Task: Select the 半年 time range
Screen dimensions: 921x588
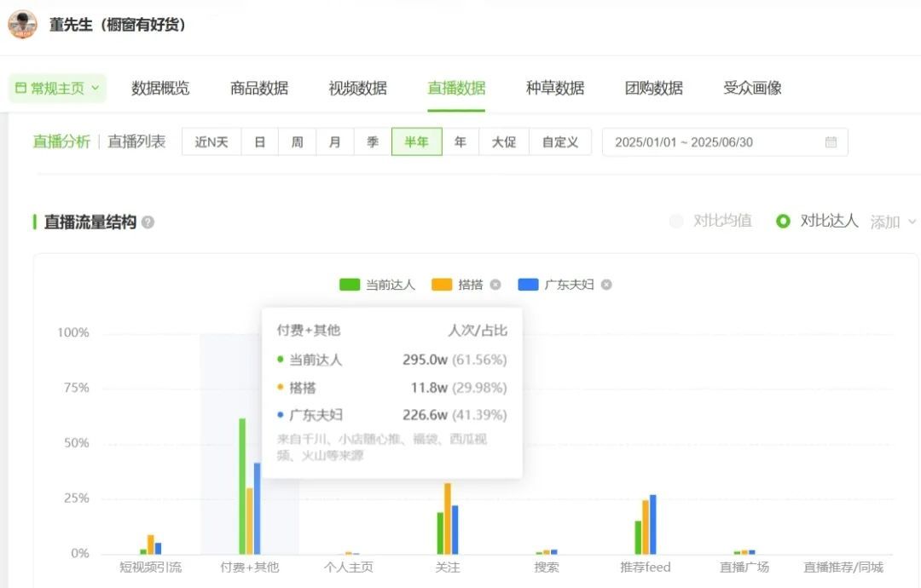Action: pyautogui.click(x=416, y=142)
